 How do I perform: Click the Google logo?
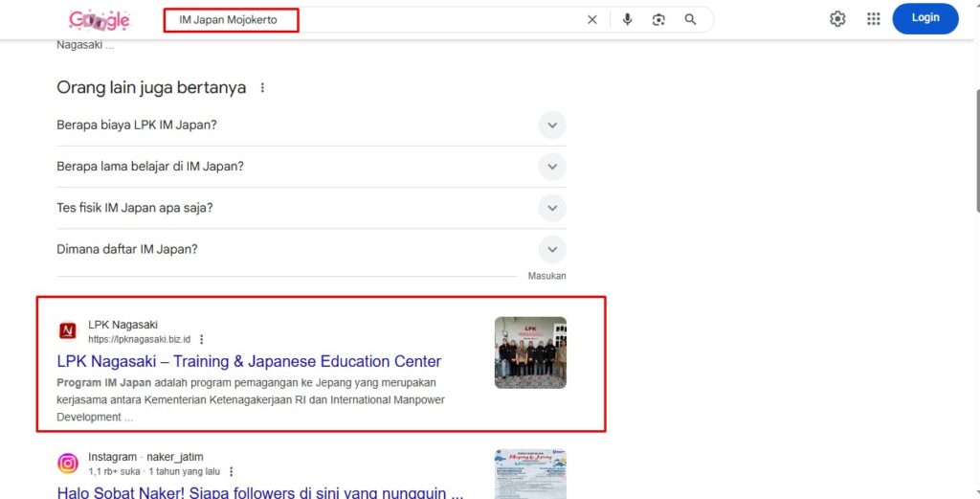[x=100, y=19]
